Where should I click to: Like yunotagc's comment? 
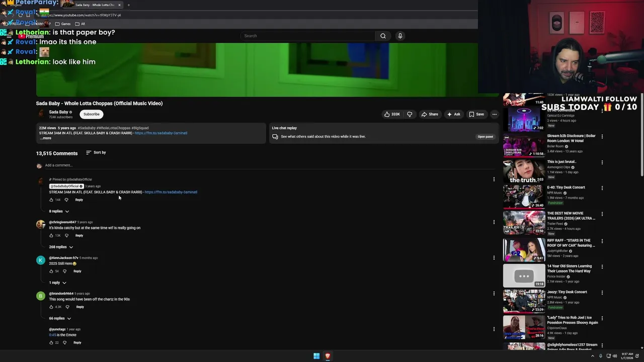point(51,342)
